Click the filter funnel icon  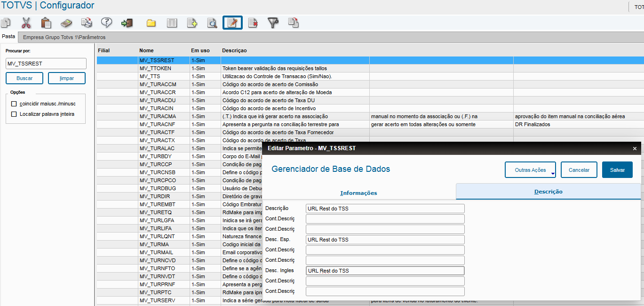coord(273,23)
